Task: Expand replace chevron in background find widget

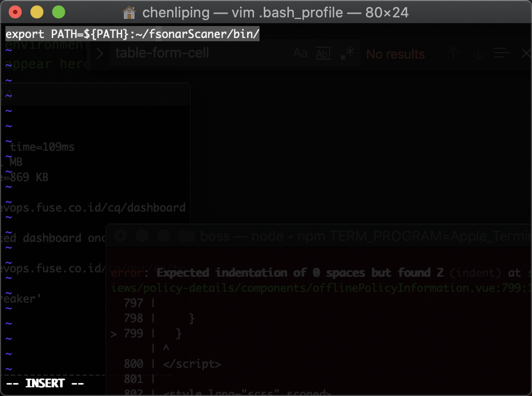Action: 99,54
